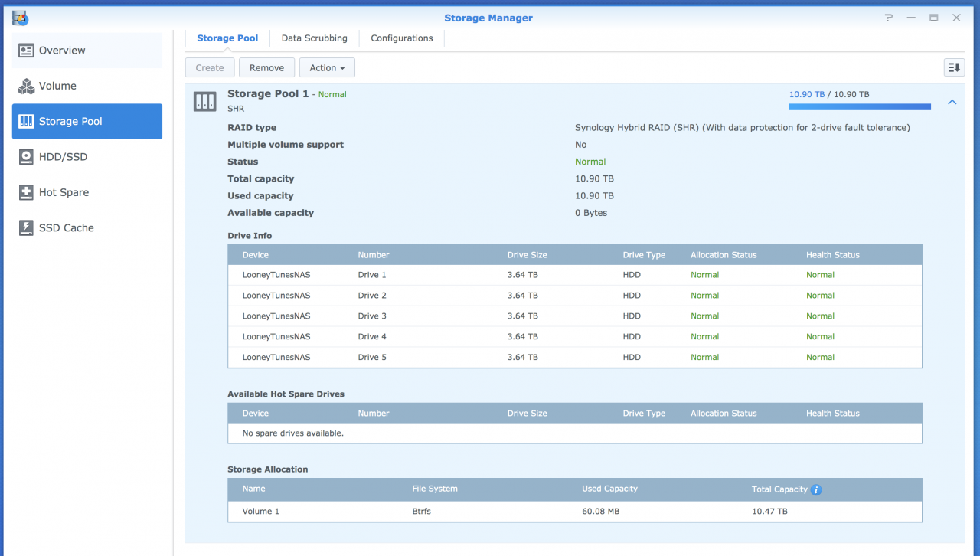The width and height of the screenshot is (980, 556).
Task: Click the Allocation Status header in Drive Info
Action: tap(724, 255)
